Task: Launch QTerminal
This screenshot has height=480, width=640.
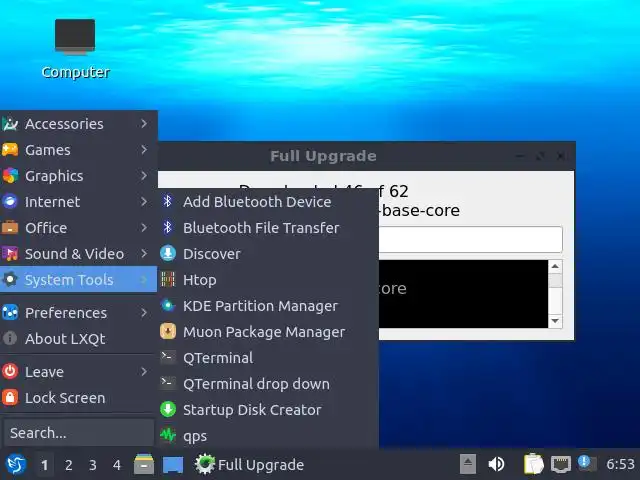Action: (269, 358)
